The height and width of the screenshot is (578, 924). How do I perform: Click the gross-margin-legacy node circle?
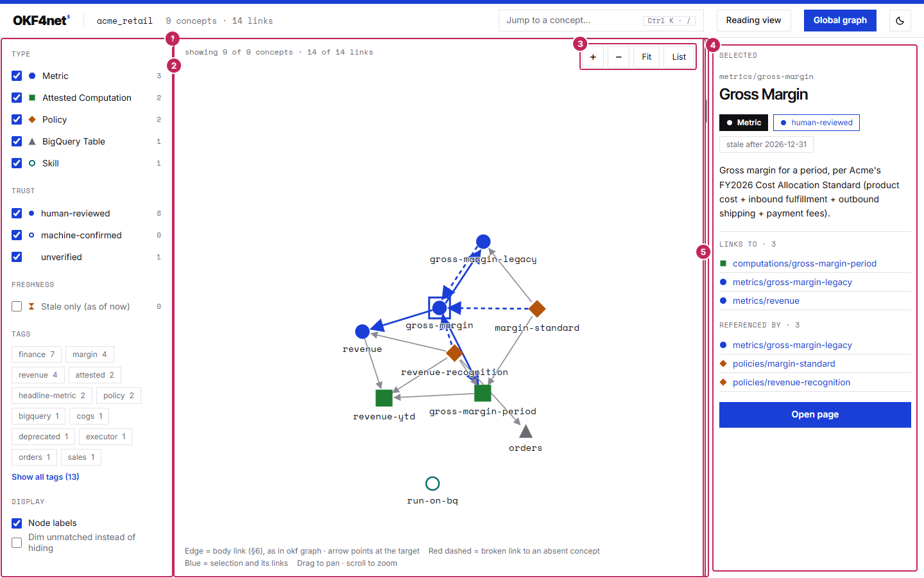click(x=483, y=242)
